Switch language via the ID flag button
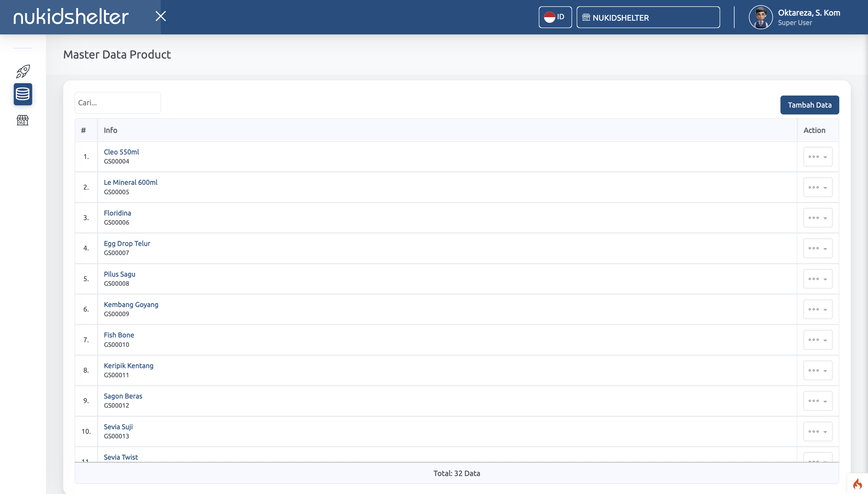This screenshot has height=494, width=868. (x=555, y=17)
